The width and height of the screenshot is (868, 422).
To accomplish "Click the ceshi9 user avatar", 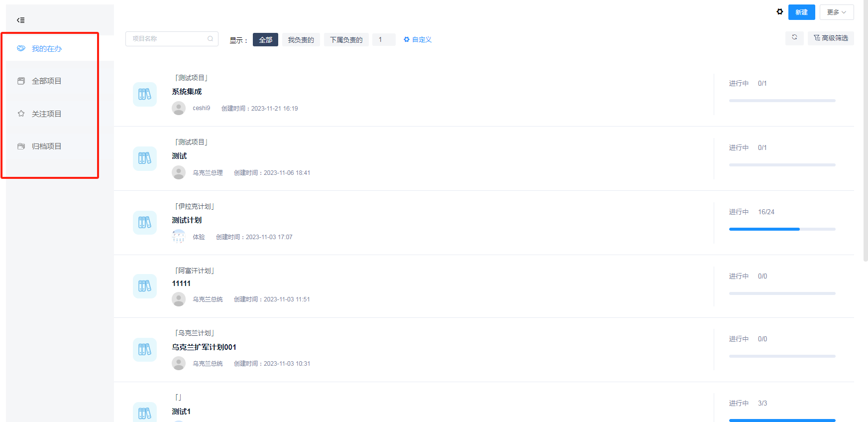I will (179, 108).
